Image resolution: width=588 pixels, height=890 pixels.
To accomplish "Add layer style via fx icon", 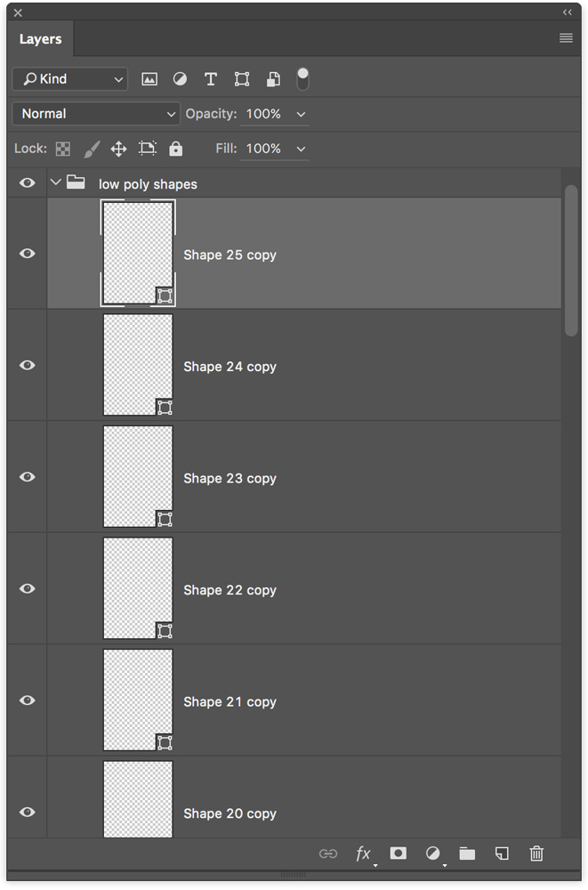I will (x=364, y=854).
